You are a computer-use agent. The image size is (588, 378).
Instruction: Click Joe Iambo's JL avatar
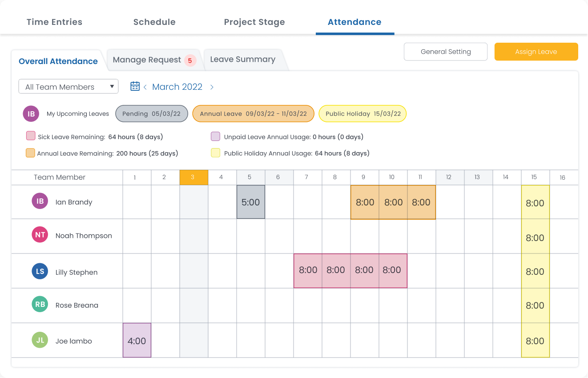pyautogui.click(x=40, y=340)
